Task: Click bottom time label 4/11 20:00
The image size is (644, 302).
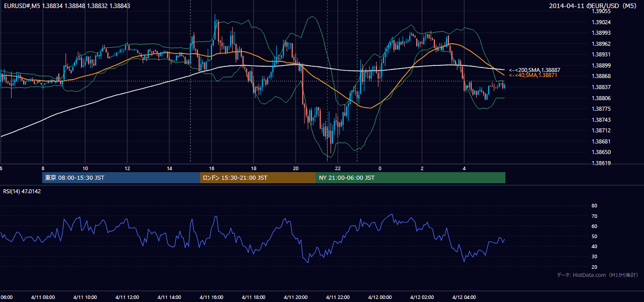Action: 296,297
